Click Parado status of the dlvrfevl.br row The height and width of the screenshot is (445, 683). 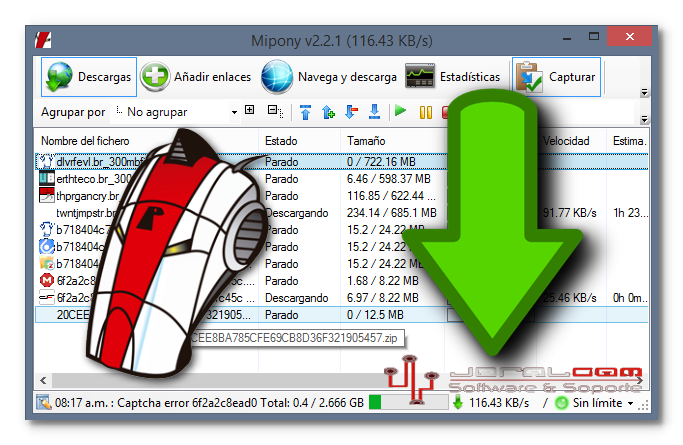(x=281, y=162)
